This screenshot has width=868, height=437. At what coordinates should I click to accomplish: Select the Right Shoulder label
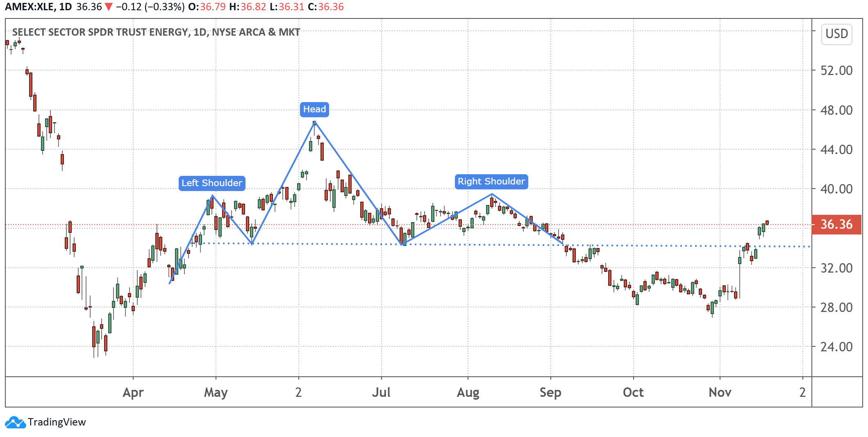pyautogui.click(x=491, y=182)
